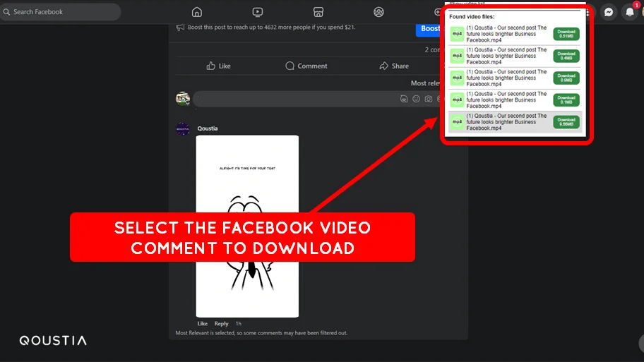Open the Groups icon in top navigation

378,12
